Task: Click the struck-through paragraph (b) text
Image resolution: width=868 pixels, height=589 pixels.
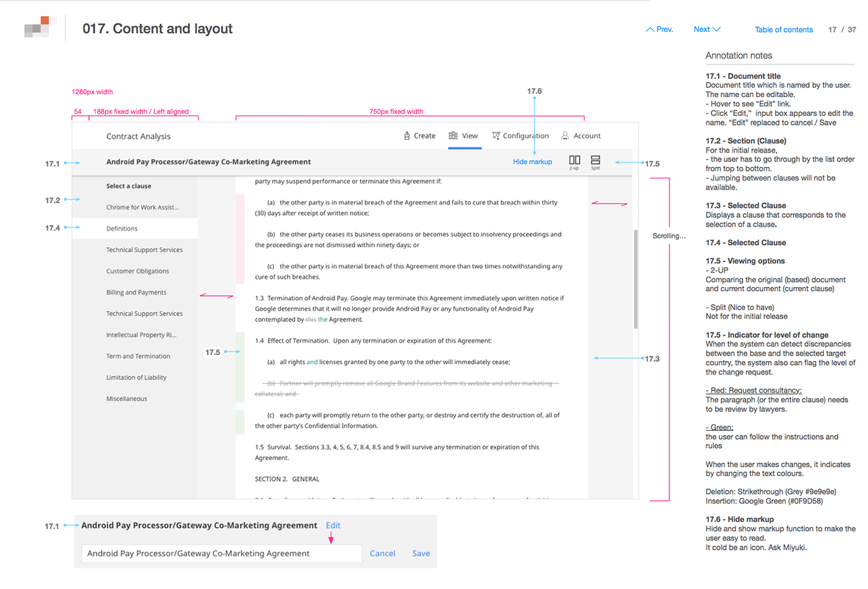Action: [407, 389]
